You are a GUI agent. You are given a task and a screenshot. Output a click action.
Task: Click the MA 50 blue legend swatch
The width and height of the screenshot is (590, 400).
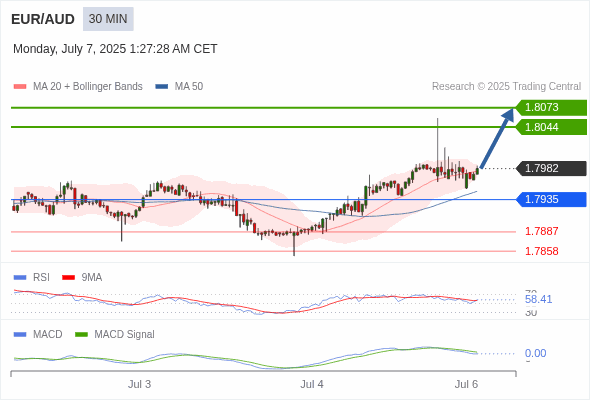(x=161, y=87)
